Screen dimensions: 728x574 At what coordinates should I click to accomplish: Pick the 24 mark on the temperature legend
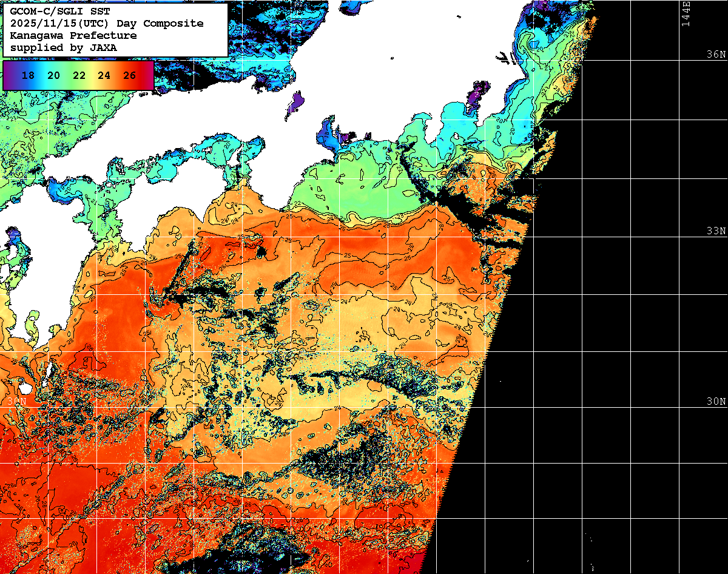pos(104,75)
